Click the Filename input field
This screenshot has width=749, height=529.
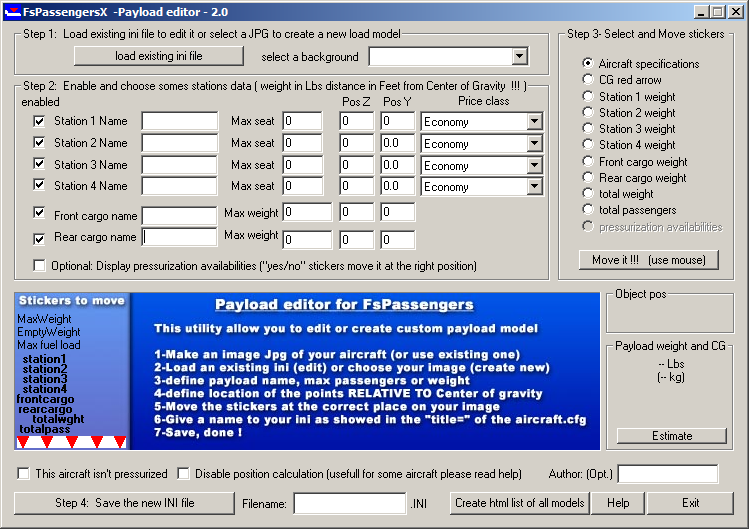point(350,504)
